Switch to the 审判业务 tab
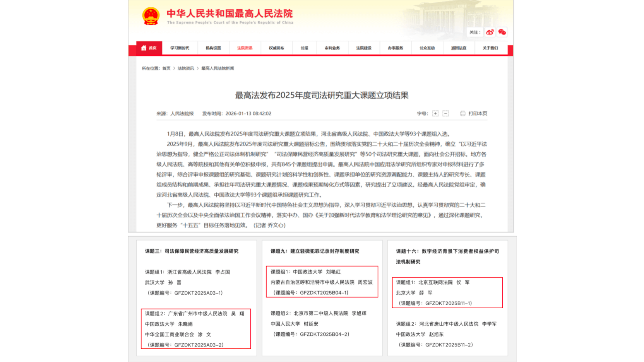The width and height of the screenshot is (644, 362). (332, 48)
